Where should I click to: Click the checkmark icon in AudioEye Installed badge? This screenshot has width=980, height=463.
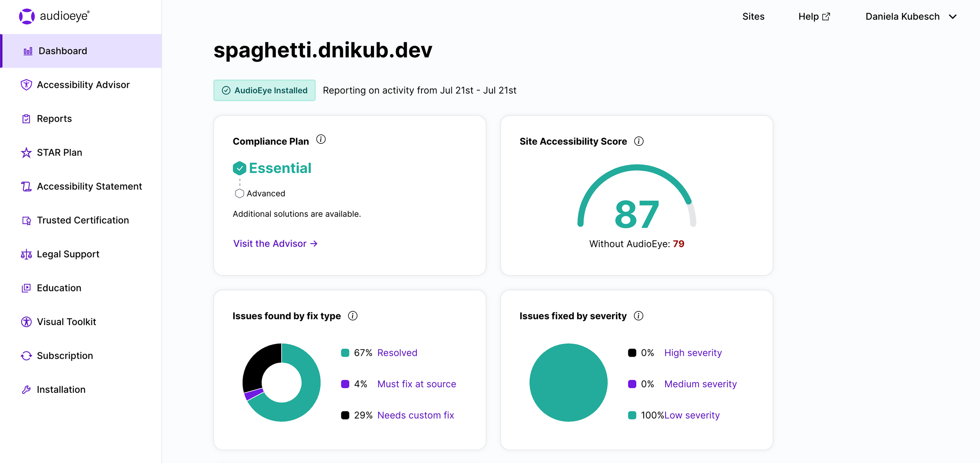pyautogui.click(x=226, y=91)
